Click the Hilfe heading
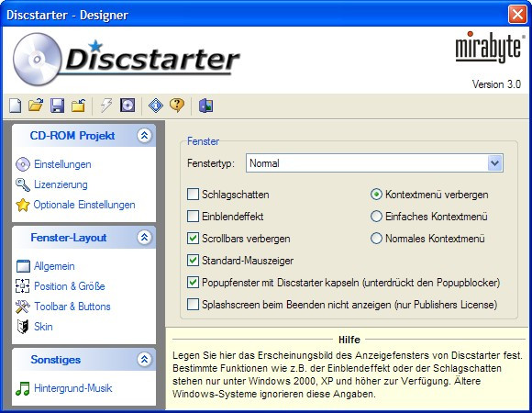 click(349, 340)
